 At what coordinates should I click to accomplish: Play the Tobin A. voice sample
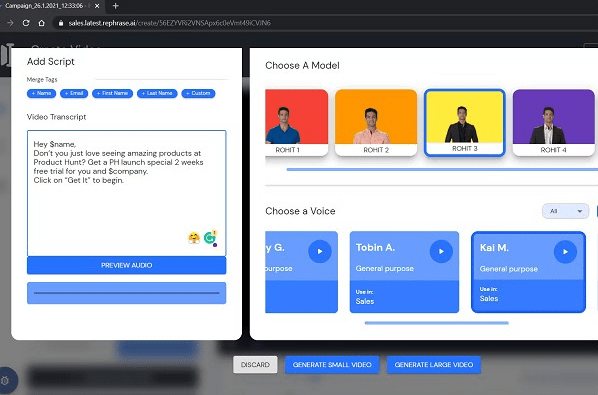441,252
